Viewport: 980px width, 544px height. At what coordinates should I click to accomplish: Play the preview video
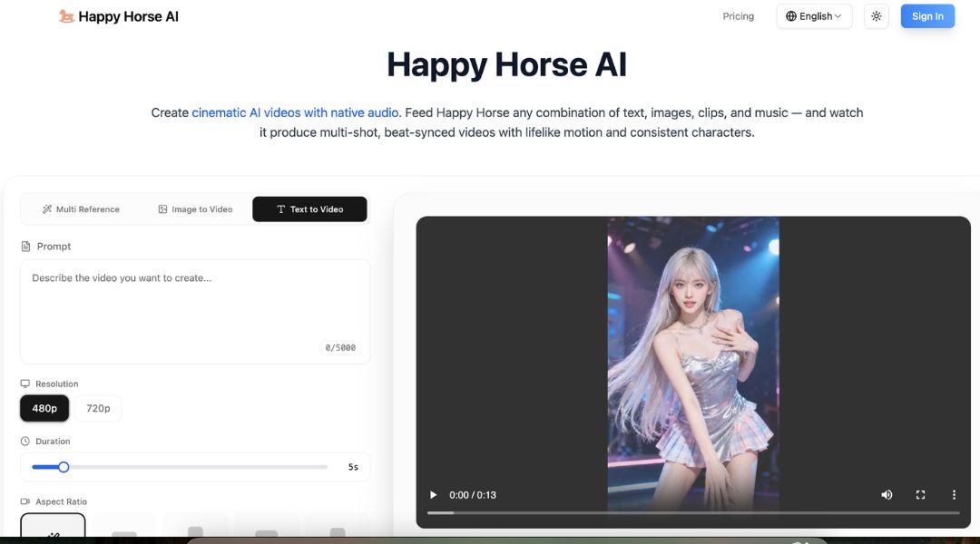click(x=433, y=495)
